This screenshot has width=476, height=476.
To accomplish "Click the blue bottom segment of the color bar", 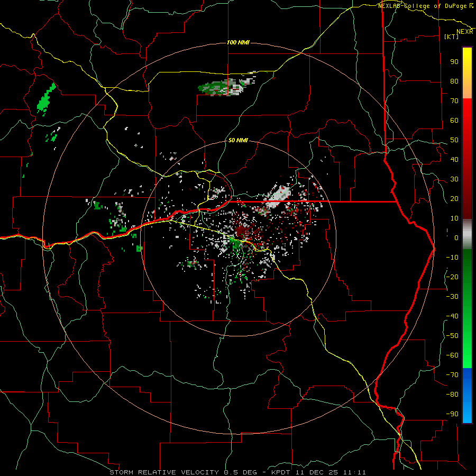I will point(467,396).
